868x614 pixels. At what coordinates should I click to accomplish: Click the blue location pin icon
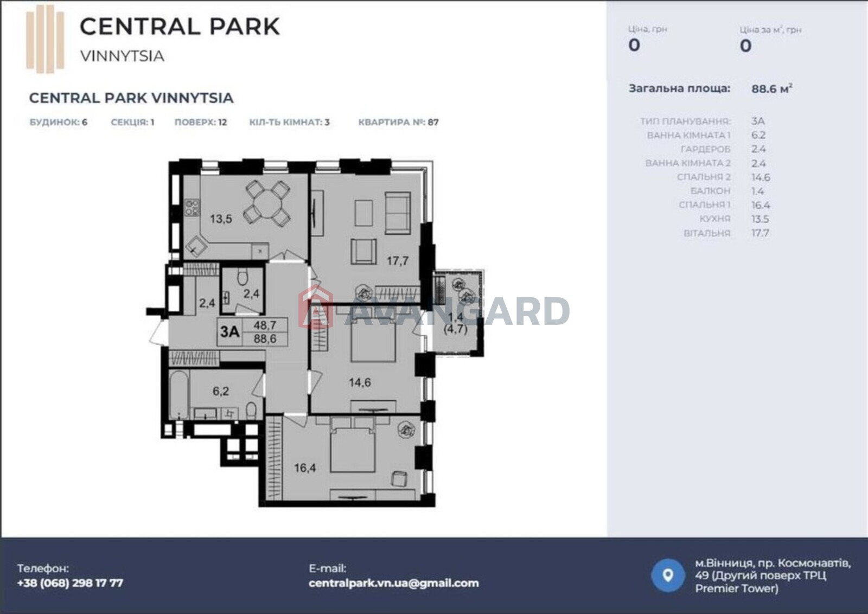tap(668, 575)
